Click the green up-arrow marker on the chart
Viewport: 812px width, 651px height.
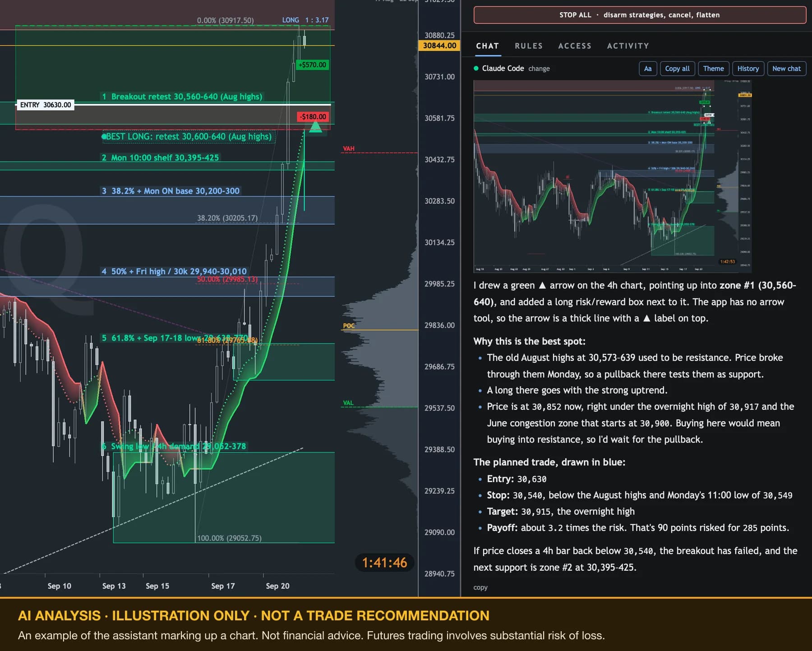pos(315,127)
